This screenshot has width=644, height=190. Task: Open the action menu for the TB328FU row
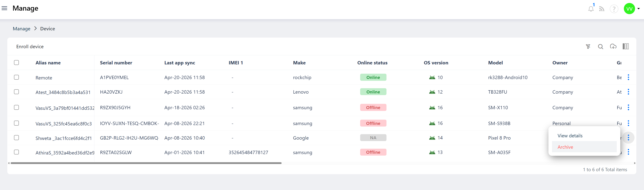628,92
